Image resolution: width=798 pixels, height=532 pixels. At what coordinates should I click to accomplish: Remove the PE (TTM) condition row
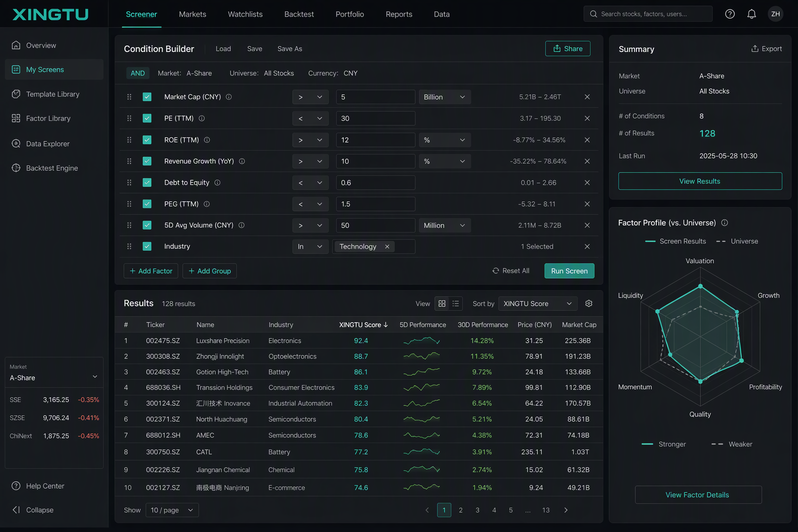tap(587, 118)
